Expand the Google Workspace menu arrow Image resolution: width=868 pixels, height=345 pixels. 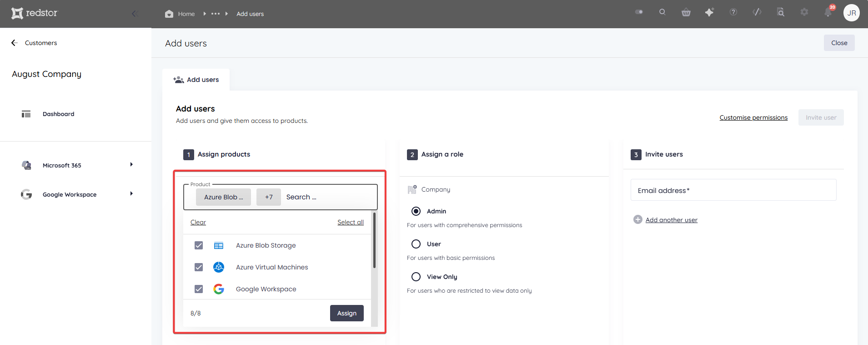pyautogui.click(x=131, y=194)
